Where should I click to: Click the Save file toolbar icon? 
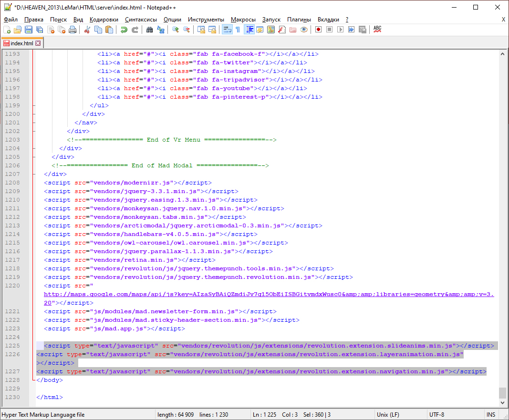[x=29, y=30]
